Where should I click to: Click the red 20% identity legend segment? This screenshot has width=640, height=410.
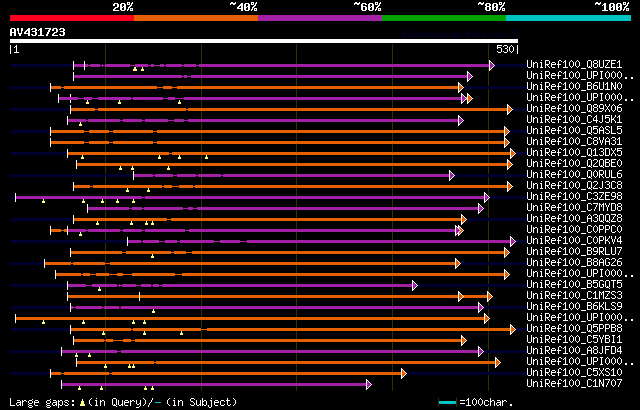point(72,18)
